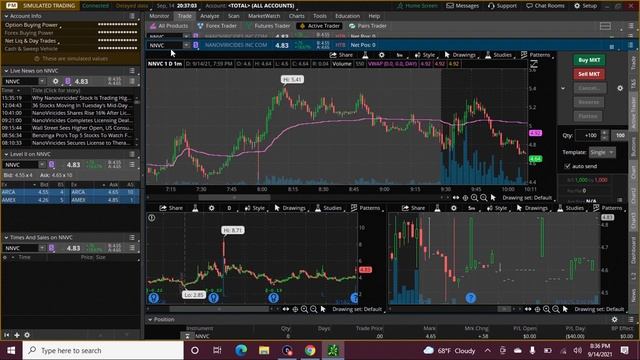
Task: Collapse the Live News on NNVC section
Action: (x=6, y=71)
